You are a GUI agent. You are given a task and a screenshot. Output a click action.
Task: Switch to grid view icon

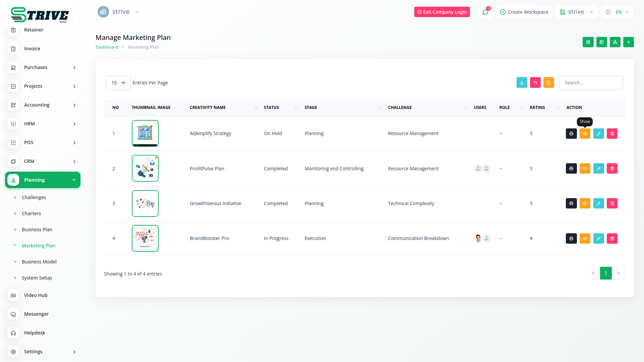588,42
